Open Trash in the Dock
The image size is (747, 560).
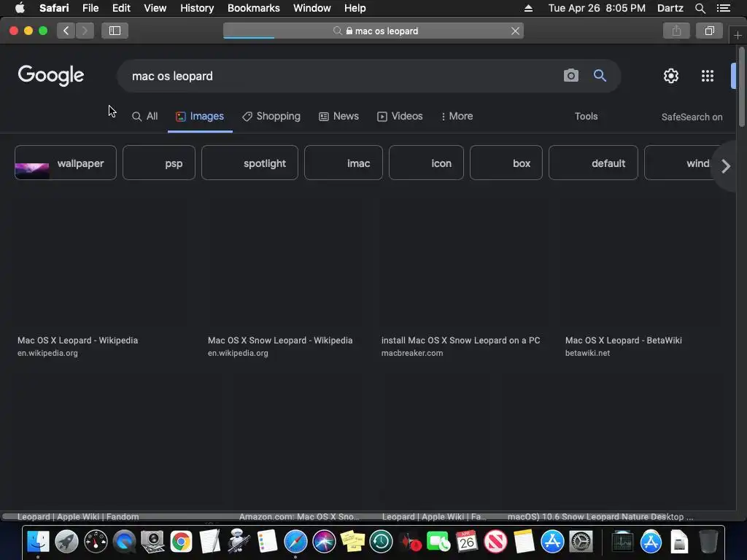pos(708,542)
